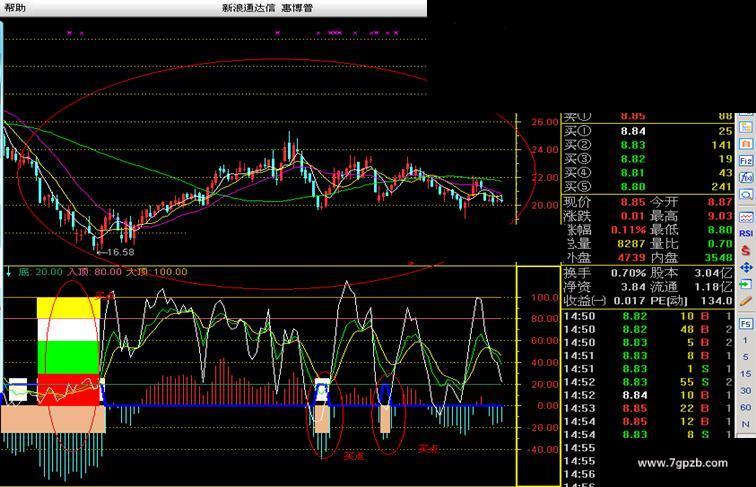Screen dimensions: 756x487
Task: Click the red dollar sign icon
Action: [x=746, y=251]
